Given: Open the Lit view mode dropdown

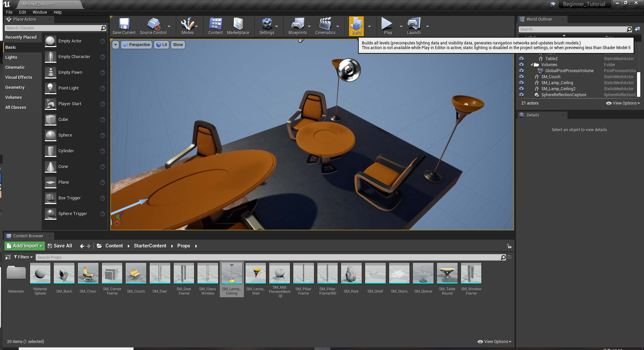Looking at the screenshot, I should [162, 45].
